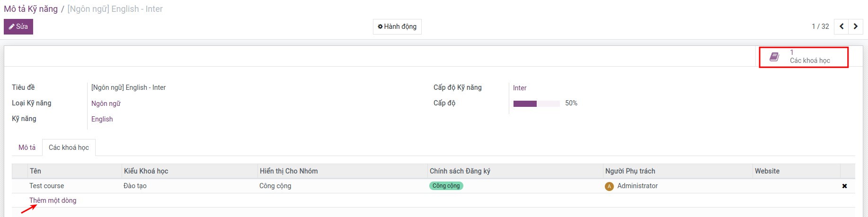Select the Các khoá học tab
The image size is (868, 217).
pos(69,148)
